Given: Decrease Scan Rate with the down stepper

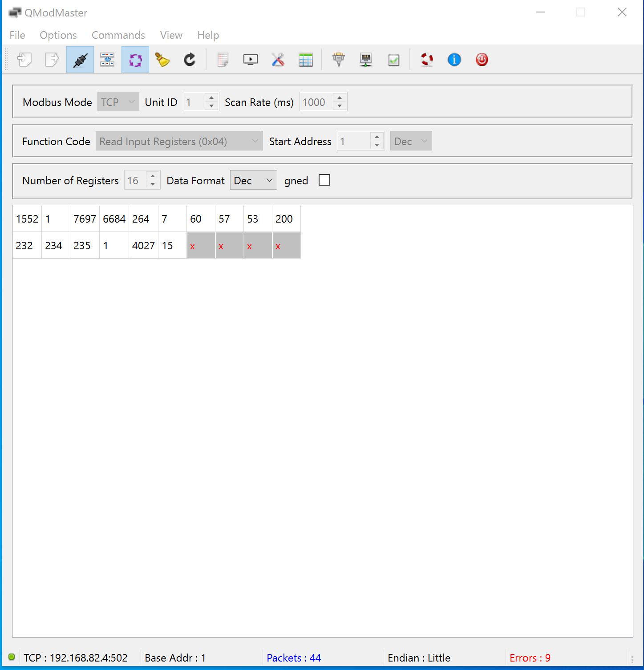Looking at the screenshot, I should (x=340, y=106).
